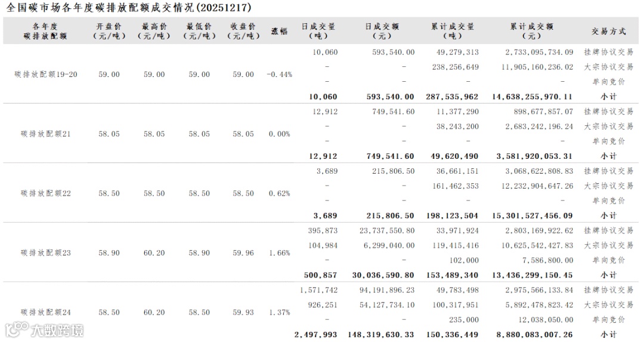This screenshot has width=644, height=342.
Task: Click the 日成交量 column header
Action: pyautogui.click(x=318, y=31)
